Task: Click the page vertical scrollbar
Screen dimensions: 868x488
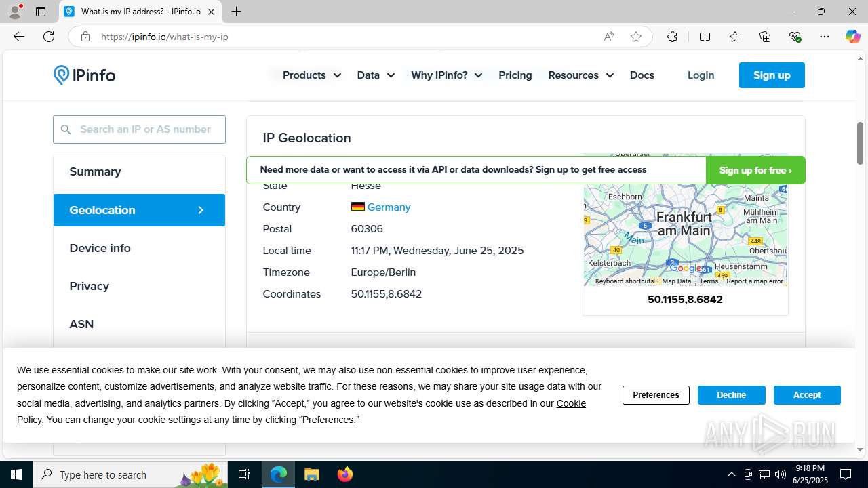Action: point(860,143)
